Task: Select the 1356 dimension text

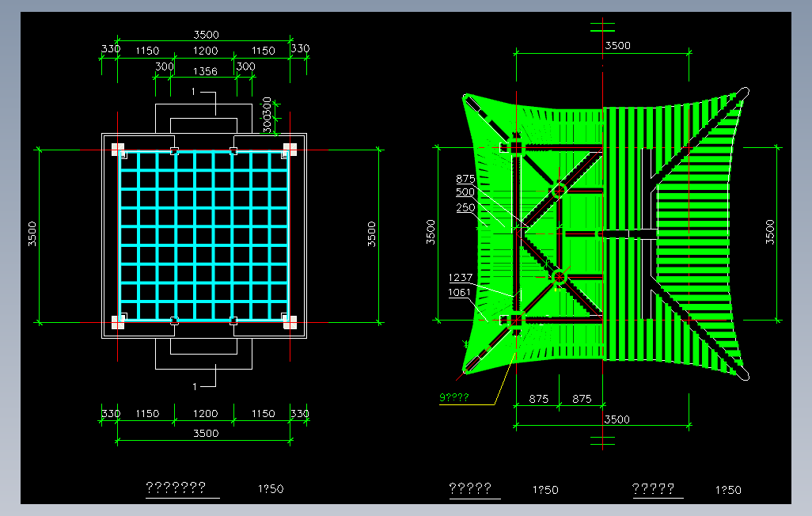Action: 205,71
